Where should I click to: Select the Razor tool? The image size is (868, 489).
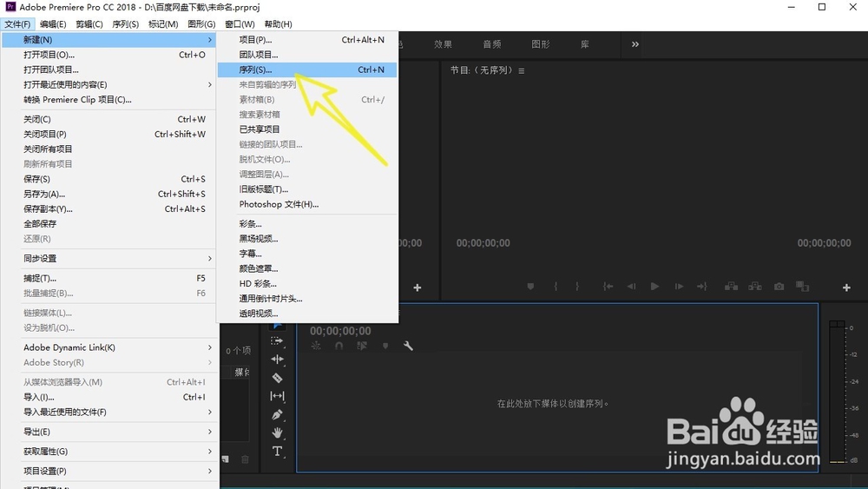point(277,378)
